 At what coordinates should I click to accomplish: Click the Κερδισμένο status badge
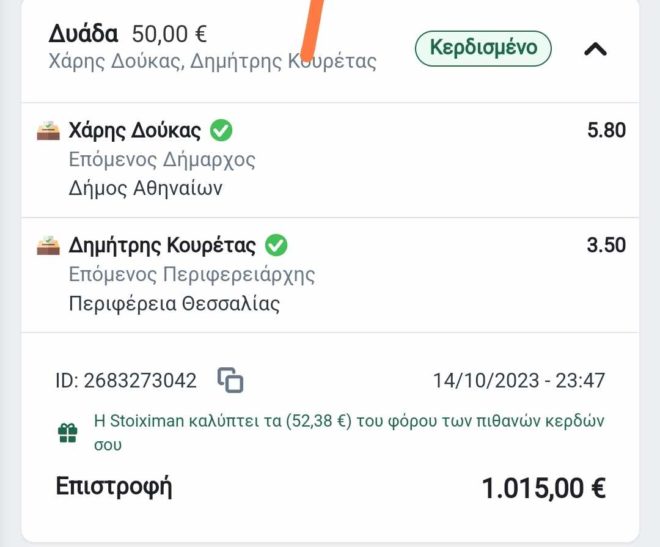tap(483, 47)
